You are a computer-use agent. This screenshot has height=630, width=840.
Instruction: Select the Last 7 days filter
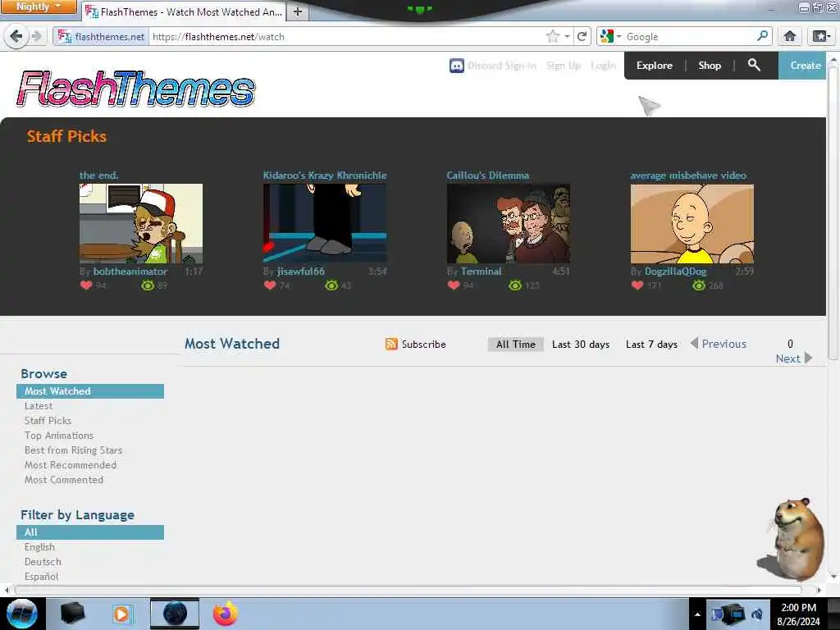coord(651,344)
